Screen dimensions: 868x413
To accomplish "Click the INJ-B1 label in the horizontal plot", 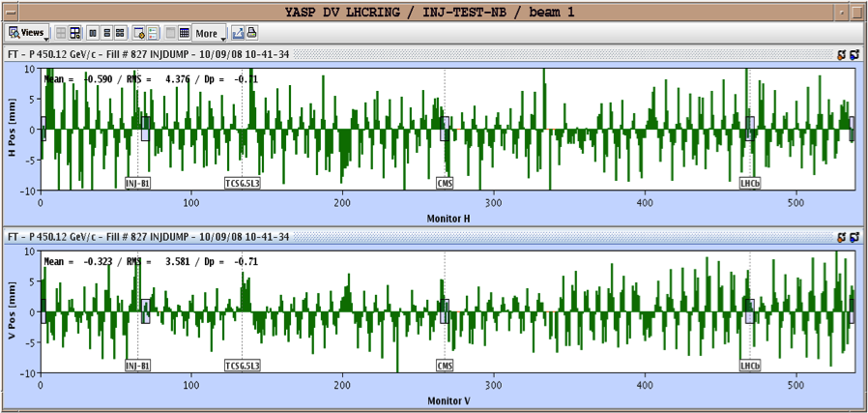I will coord(137,182).
